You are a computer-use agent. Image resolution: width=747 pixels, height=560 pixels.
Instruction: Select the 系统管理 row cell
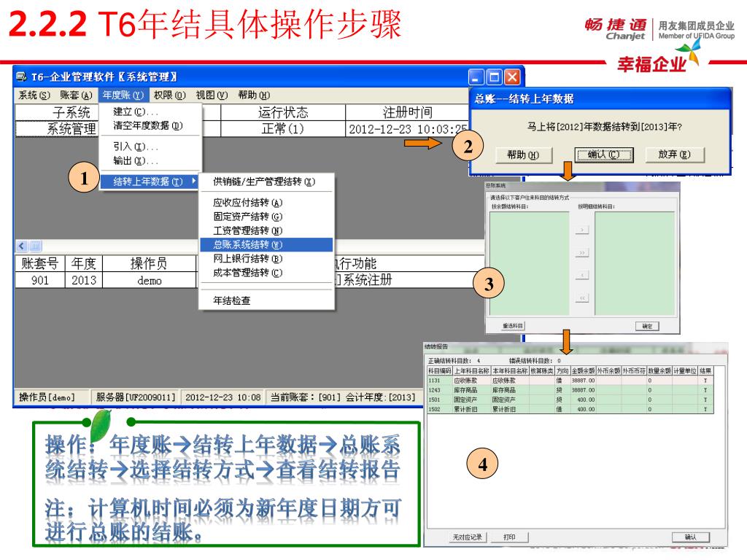(57, 128)
